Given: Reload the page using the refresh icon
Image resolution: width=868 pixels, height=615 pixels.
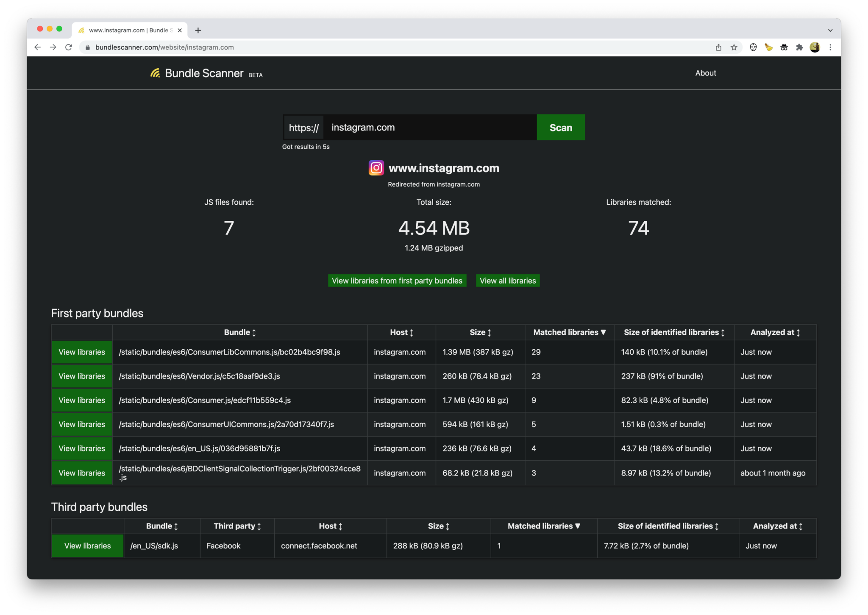Looking at the screenshot, I should pos(69,47).
